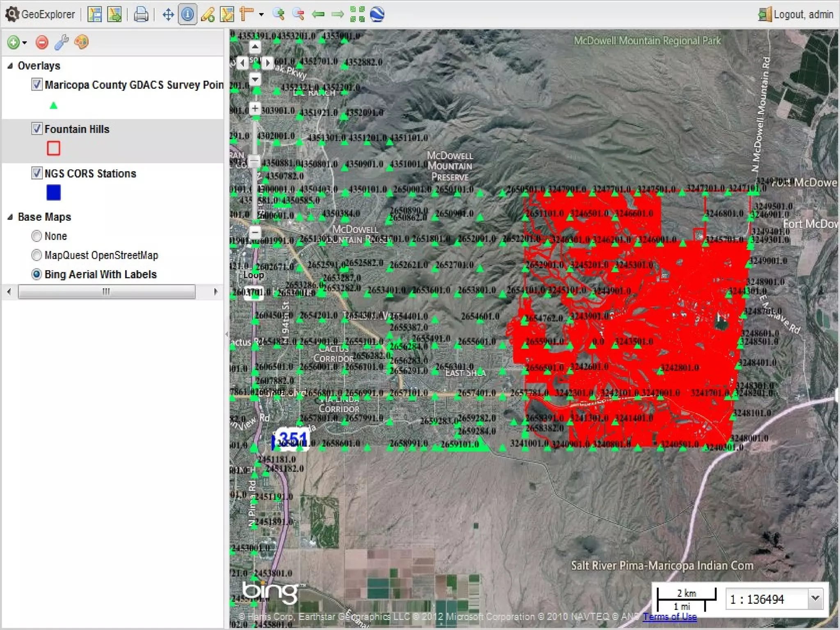The height and width of the screenshot is (630, 840).
Task: Select MapQuest OpenStreetMap base map
Action: (37, 255)
